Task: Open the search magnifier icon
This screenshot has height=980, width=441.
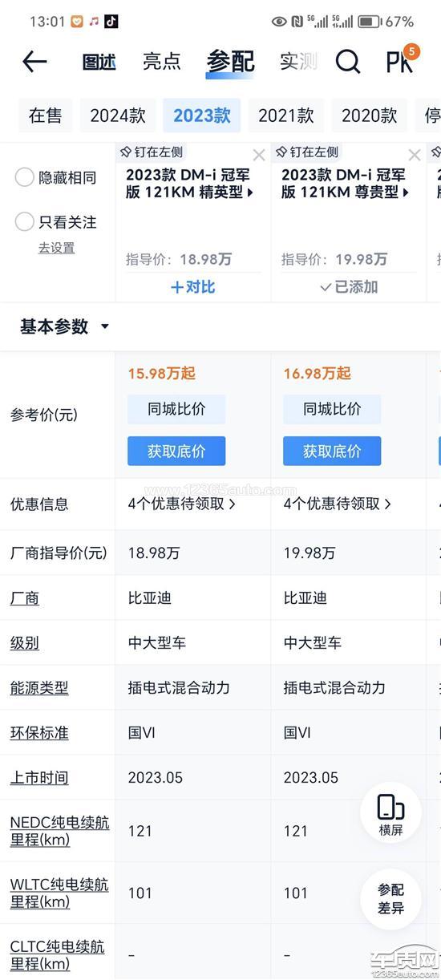Action: (347, 61)
